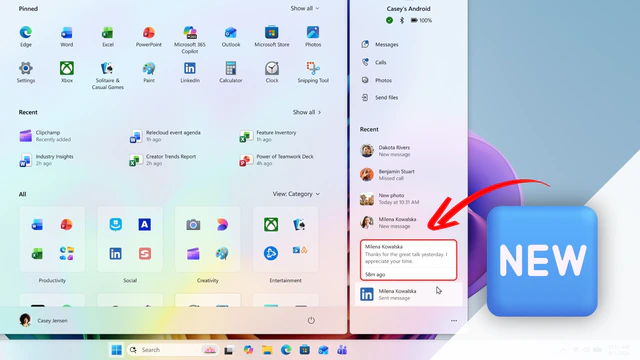Launch the Clock app
The height and width of the screenshot is (360, 640).
pyautogui.click(x=272, y=72)
